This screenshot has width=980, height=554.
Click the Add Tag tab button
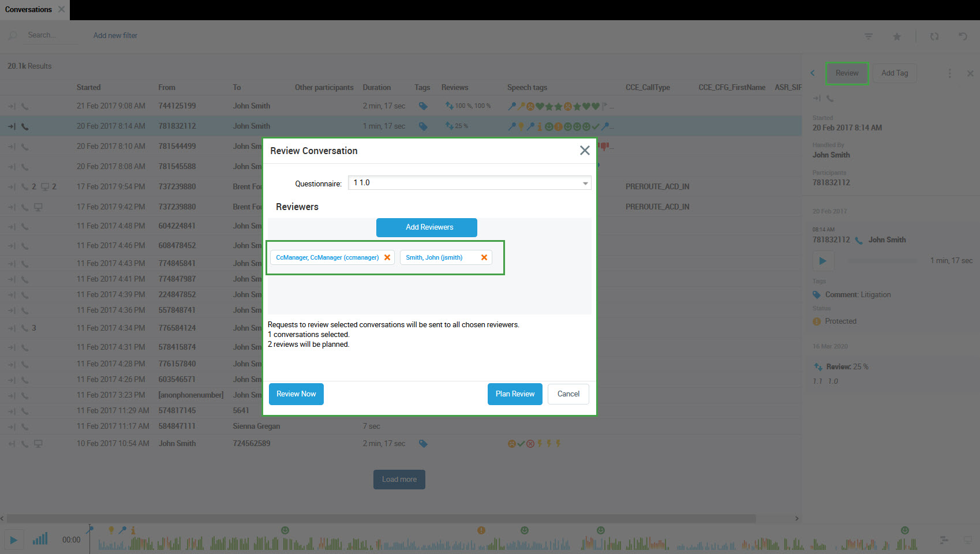(894, 73)
